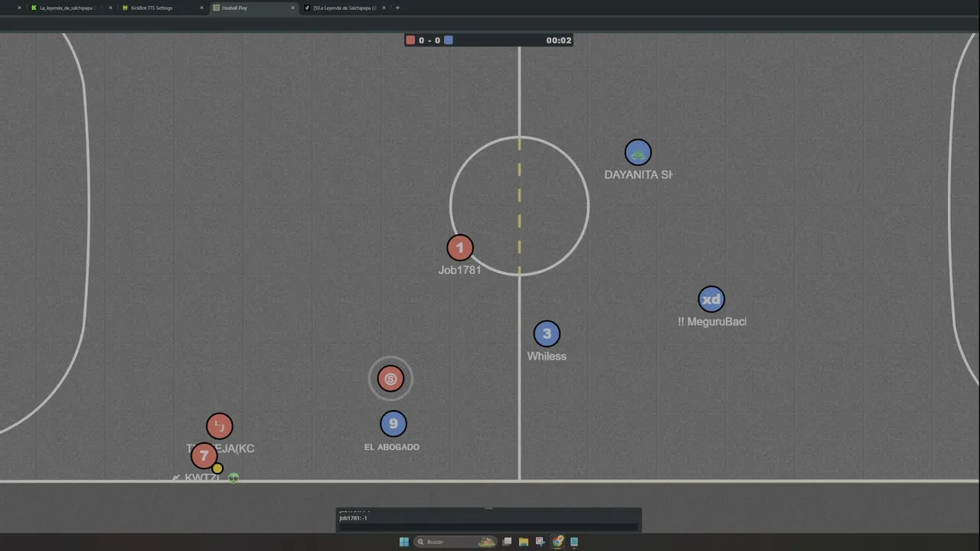Close the KickBot TTS Settings tab
980x551 pixels.
202,8
